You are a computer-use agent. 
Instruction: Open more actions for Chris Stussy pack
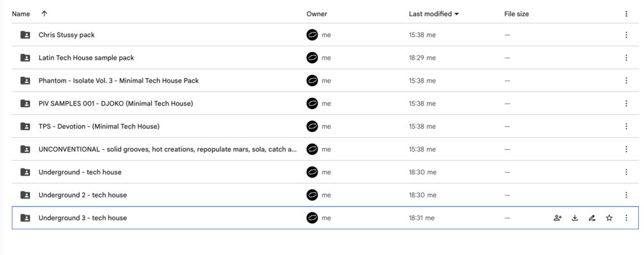(x=626, y=35)
